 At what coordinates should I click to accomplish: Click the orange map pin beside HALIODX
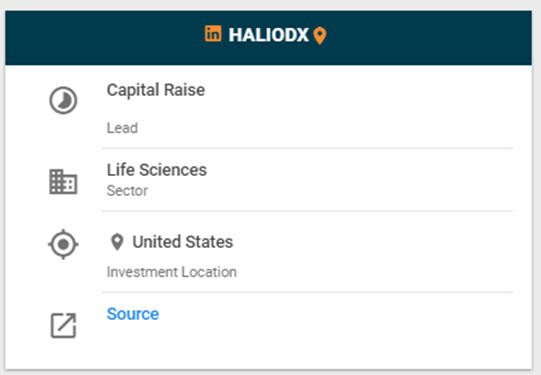coord(320,36)
